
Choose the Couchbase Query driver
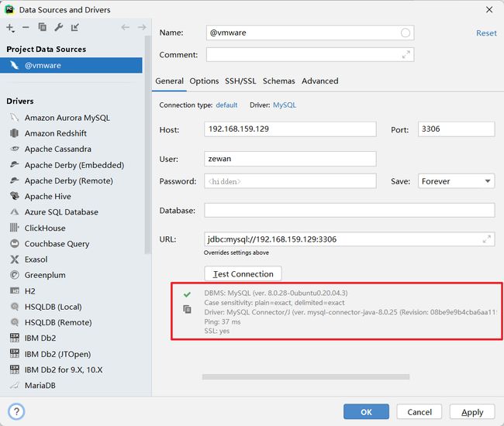click(57, 244)
